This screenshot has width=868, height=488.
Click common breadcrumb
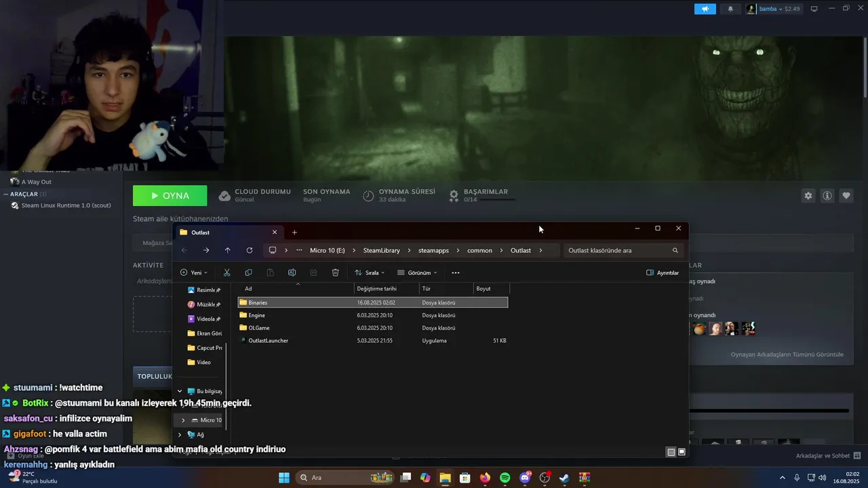tap(479, 250)
